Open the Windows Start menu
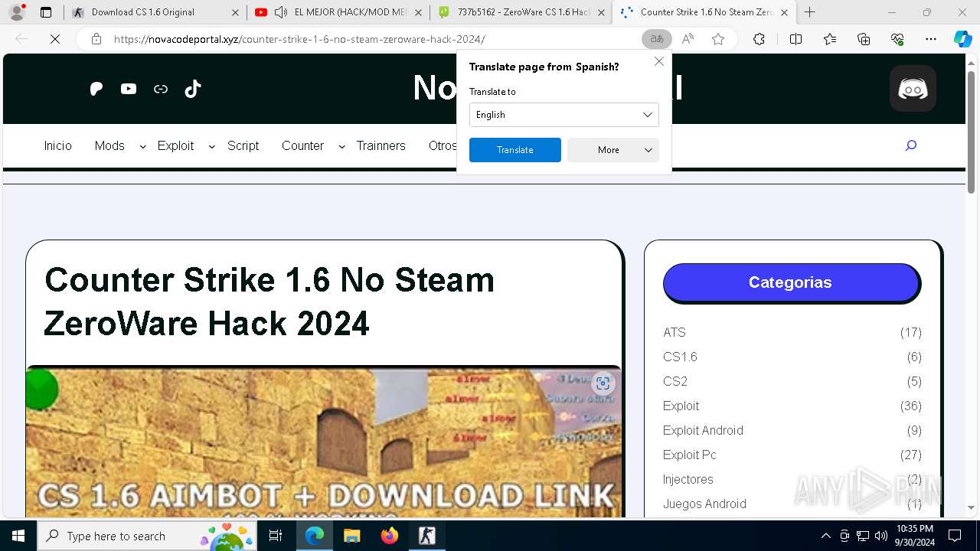This screenshot has width=980, height=551. tap(18, 536)
